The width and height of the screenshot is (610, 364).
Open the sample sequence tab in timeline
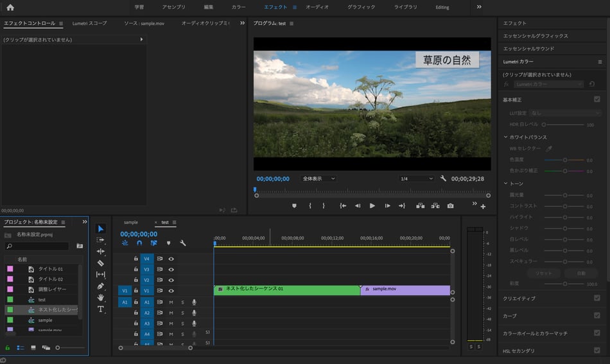coord(131,223)
